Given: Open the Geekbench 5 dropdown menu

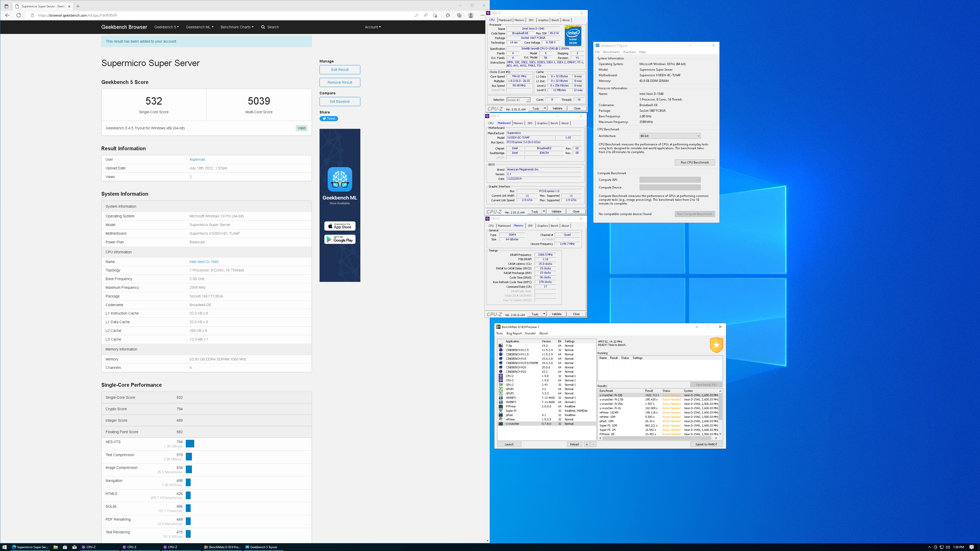Looking at the screenshot, I should (x=166, y=27).
